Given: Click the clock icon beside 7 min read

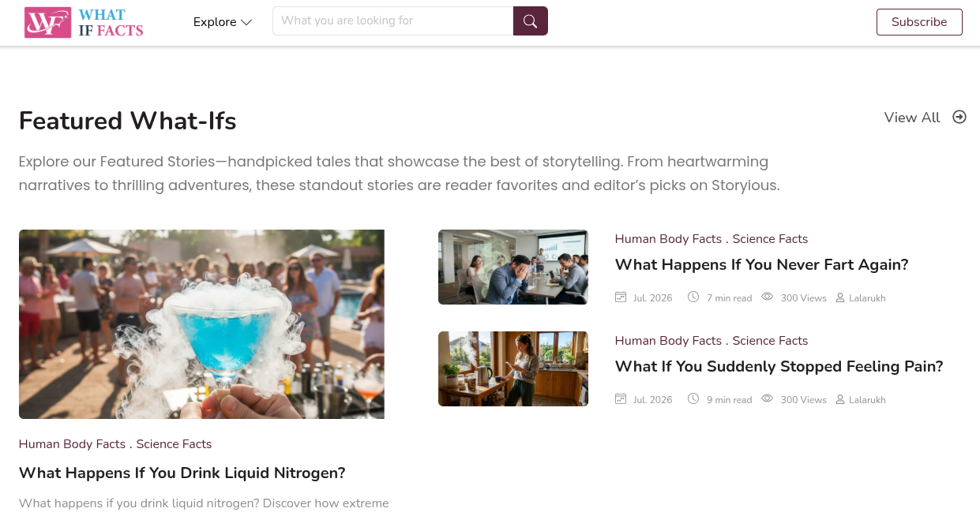Looking at the screenshot, I should [x=693, y=297].
